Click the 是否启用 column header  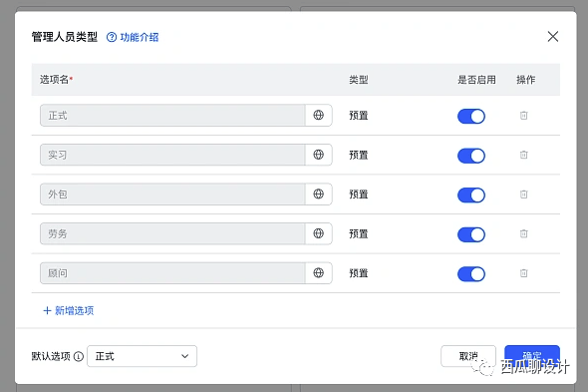pyautogui.click(x=476, y=80)
